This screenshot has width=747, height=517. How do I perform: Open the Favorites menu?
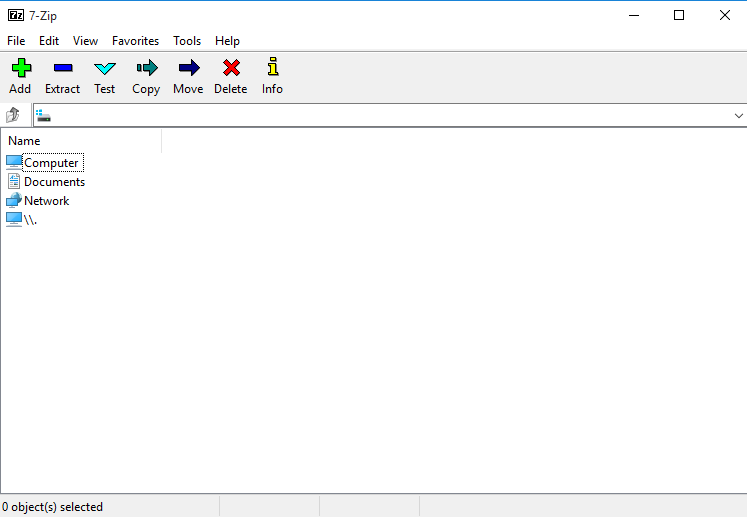pyautogui.click(x=135, y=41)
